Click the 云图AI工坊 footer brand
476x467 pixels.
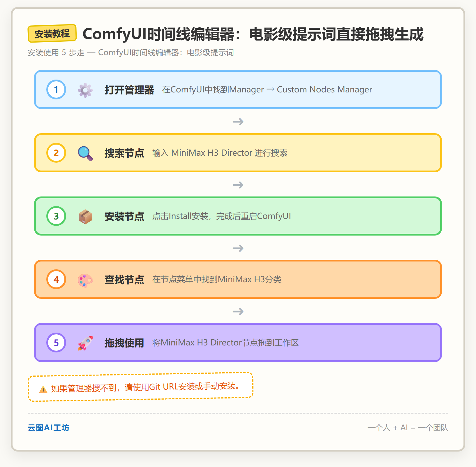(48, 428)
